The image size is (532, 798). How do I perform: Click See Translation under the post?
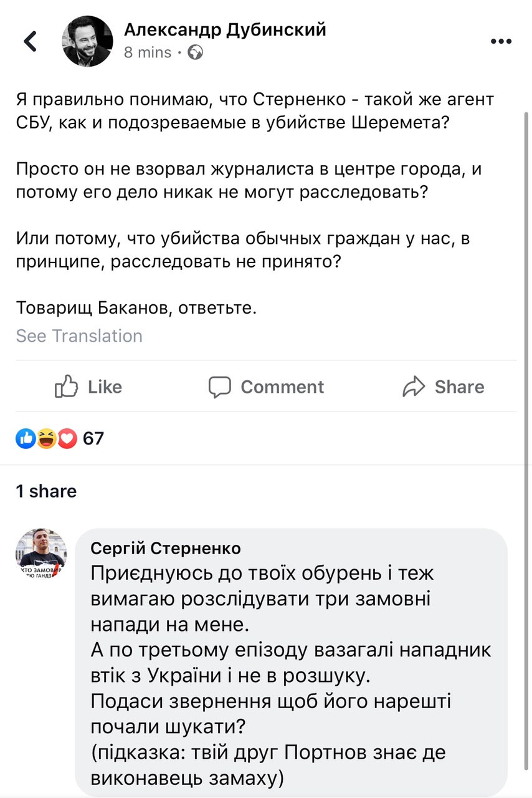pyautogui.click(x=79, y=336)
